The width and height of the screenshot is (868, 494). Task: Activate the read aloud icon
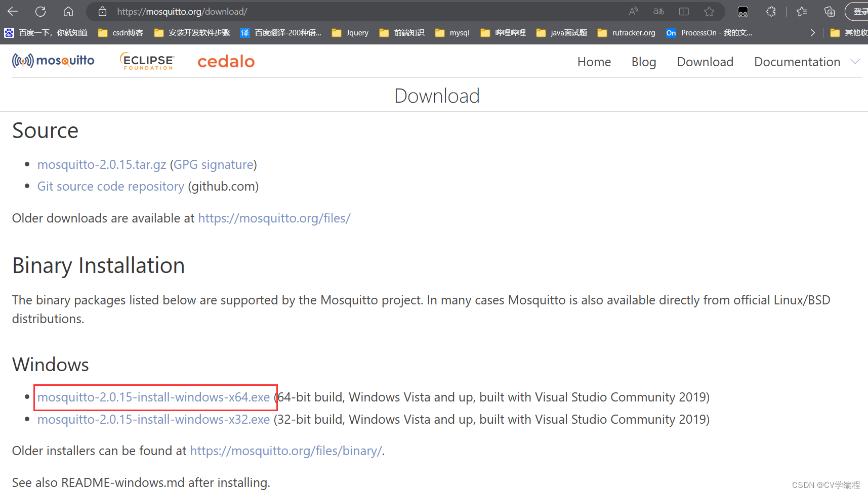click(x=633, y=11)
